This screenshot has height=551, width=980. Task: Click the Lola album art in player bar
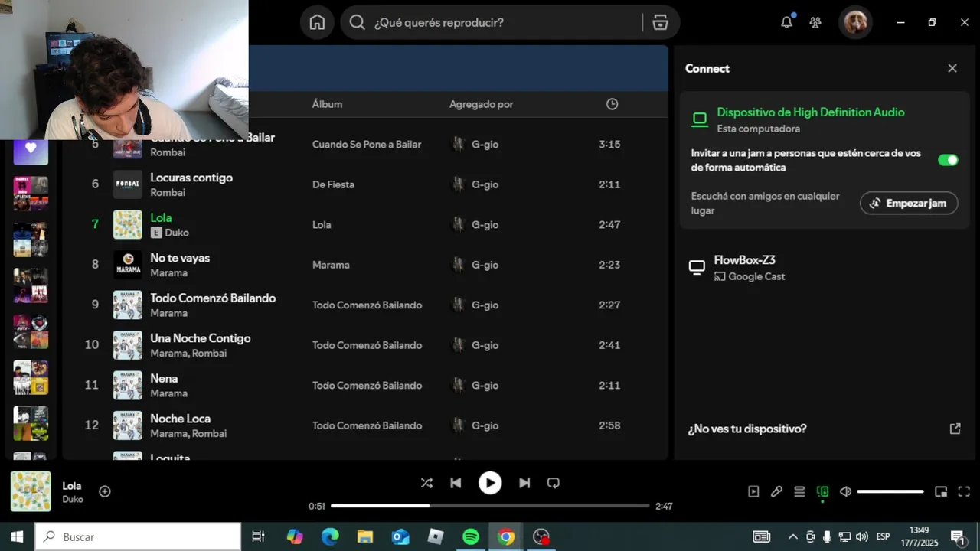pyautogui.click(x=31, y=491)
